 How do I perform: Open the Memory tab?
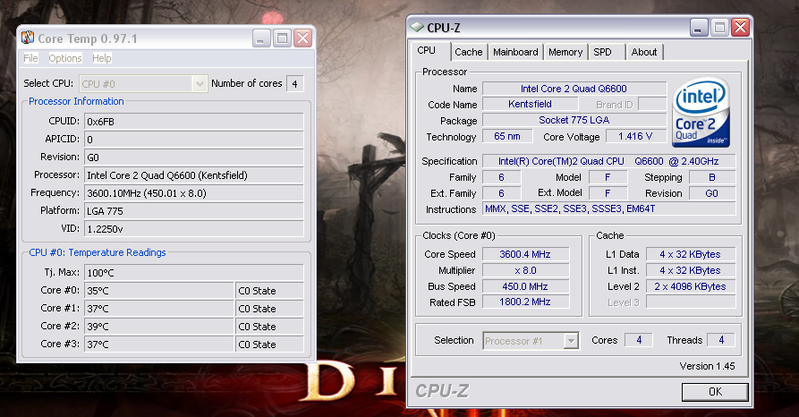pyautogui.click(x=565, y=52)
